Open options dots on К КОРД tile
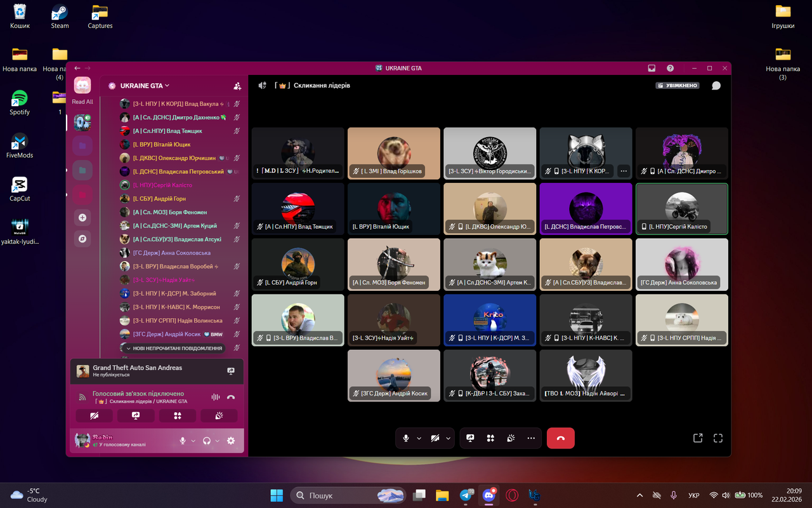Screen dimensions: 812x508 [624, 171]
